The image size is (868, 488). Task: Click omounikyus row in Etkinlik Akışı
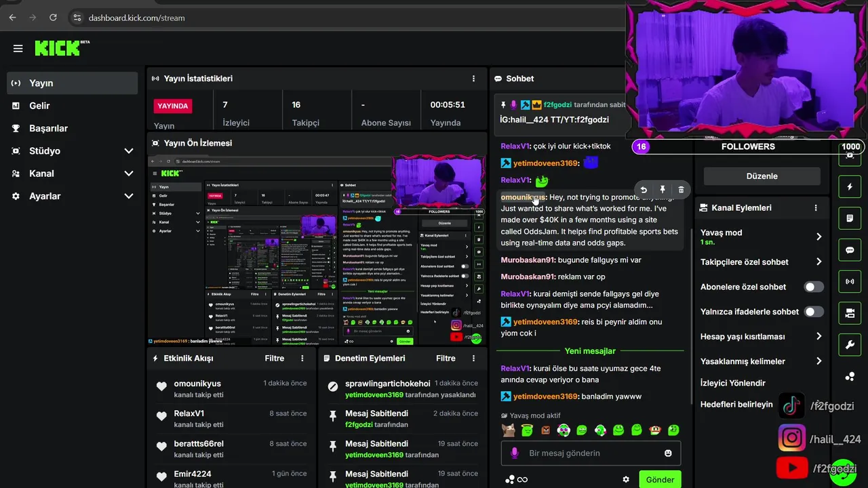coord(231,388)
